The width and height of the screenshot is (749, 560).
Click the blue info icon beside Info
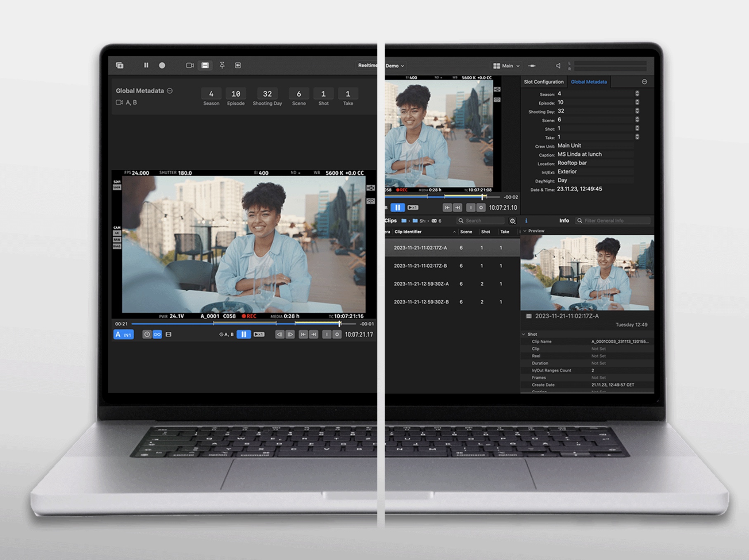click(x=526, y=221)
